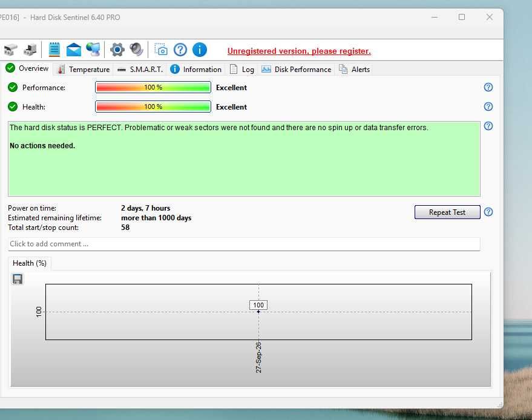The image size is (532, 420).
Task: Click the send e-mail envelope icon
Action: tap(74, 50)
